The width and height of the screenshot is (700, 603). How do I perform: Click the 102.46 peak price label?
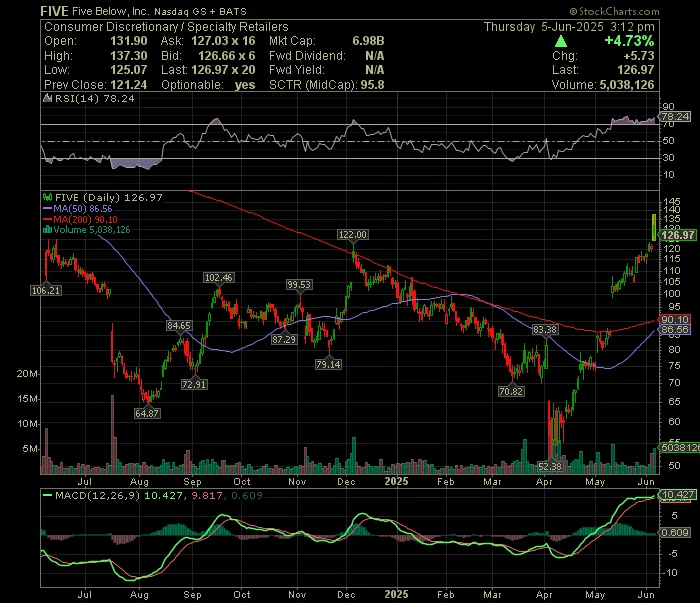pos(219,278)
